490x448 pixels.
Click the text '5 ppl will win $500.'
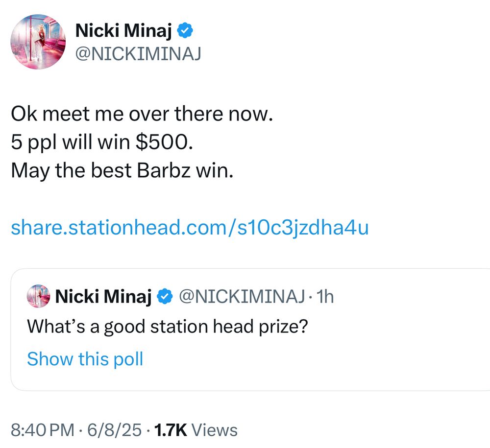coord(102,142)
